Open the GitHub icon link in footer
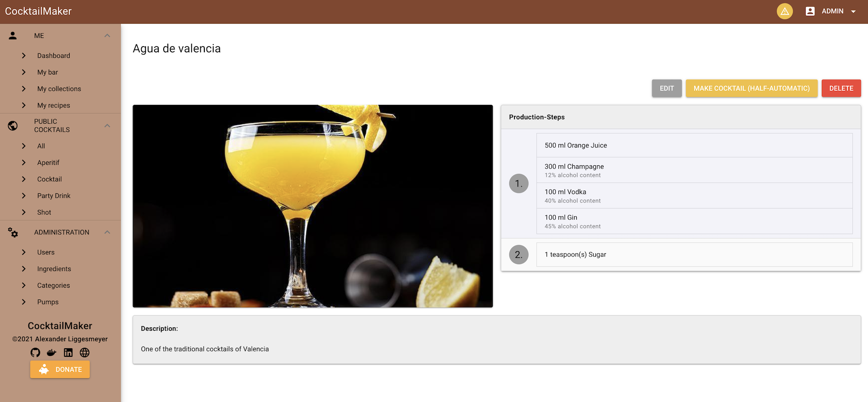This screenshot has width=868, height=402. click(35, 353)
